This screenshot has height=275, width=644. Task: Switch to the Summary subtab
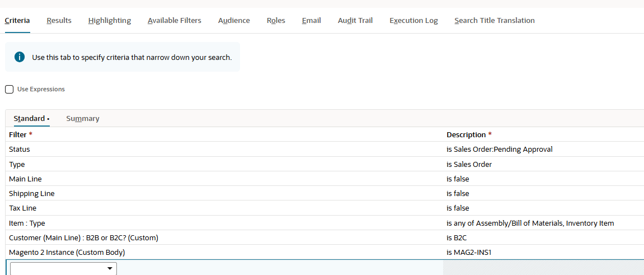(x=83, y=118)
